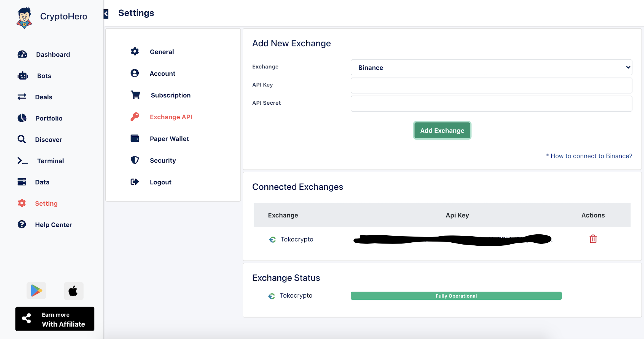Click the Bots robot icon
Viewport: 644px width, 339px height.
(x=23, y=76)
